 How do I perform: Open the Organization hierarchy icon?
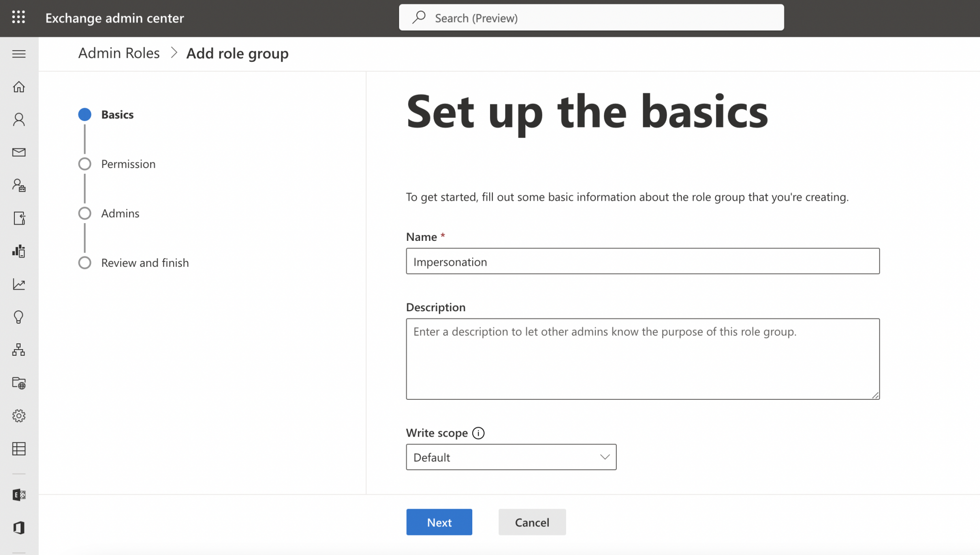coord(18,350)
